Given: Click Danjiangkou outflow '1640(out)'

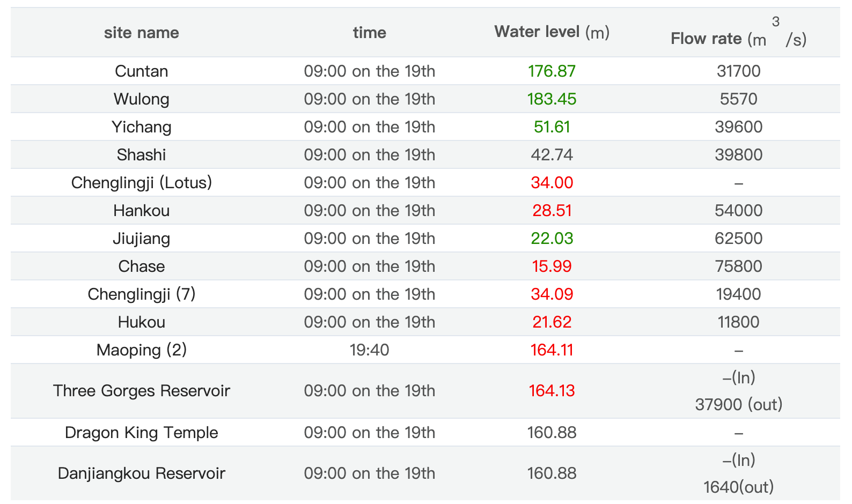Looking at the screenshot, I should (739, 487).
